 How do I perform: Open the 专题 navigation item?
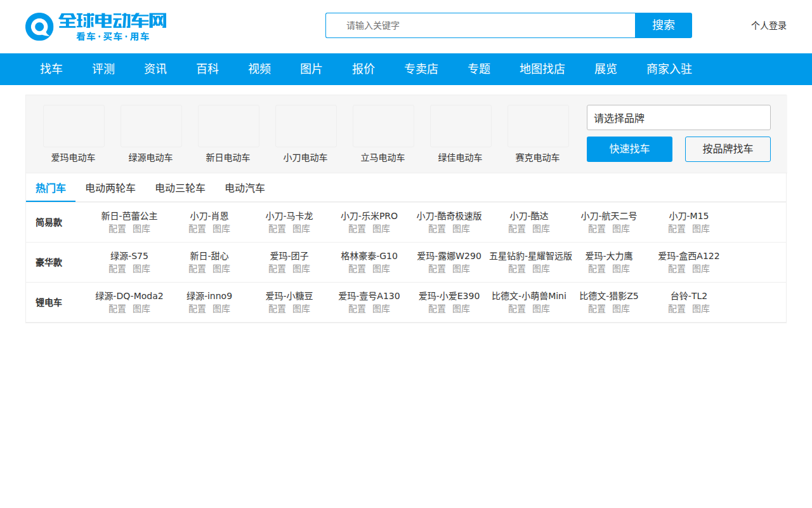[x=479, y=69]
